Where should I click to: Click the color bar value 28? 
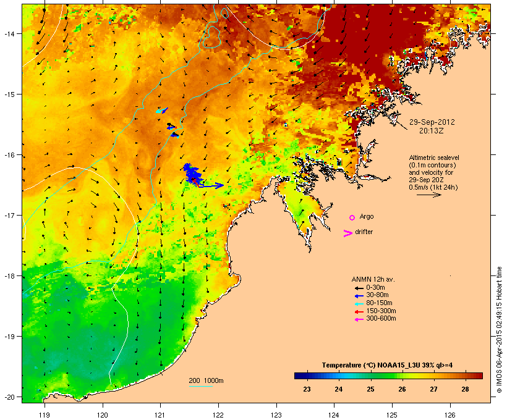point(465,389)
